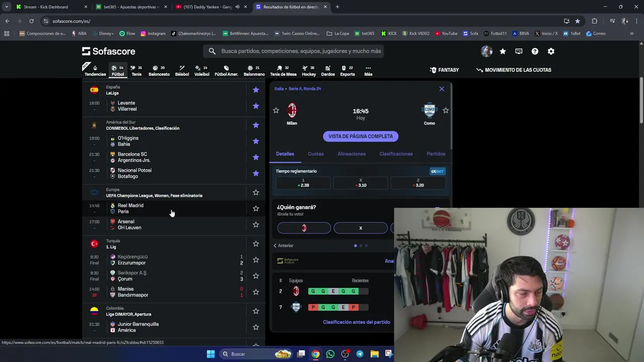This screenshot has width=644, height=362.
Task: Select the Dardos sport category
Action: tap(328, 70)
